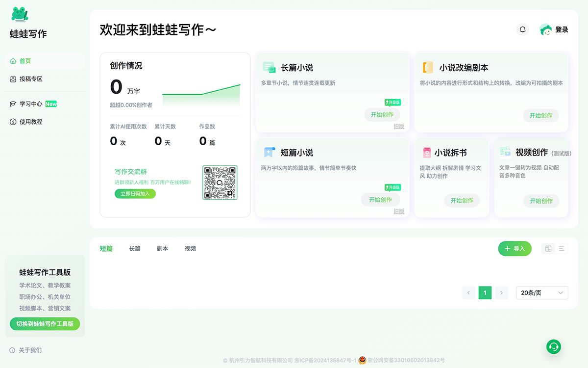
Task: Click the frog avatar next to 登录
Action: click(x=545, y=30)
